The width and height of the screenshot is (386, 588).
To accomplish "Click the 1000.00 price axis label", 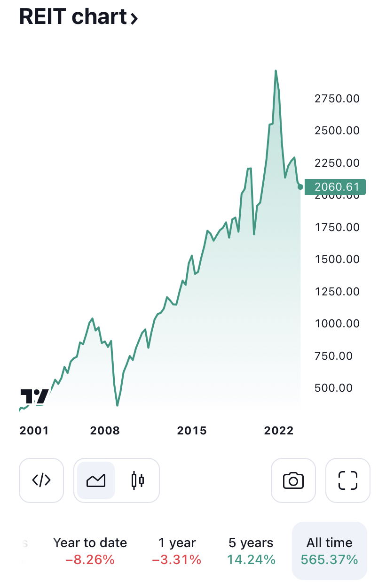I will (337, 324).
